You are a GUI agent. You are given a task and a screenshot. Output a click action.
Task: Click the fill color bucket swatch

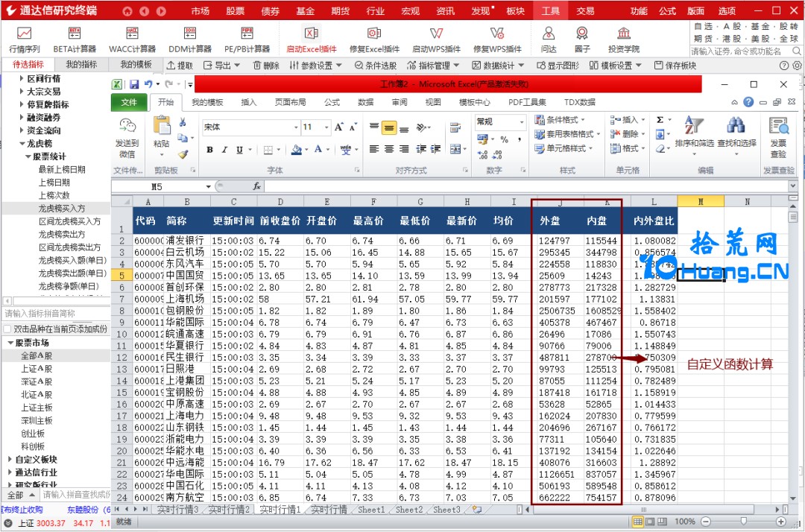pos(296,150)
